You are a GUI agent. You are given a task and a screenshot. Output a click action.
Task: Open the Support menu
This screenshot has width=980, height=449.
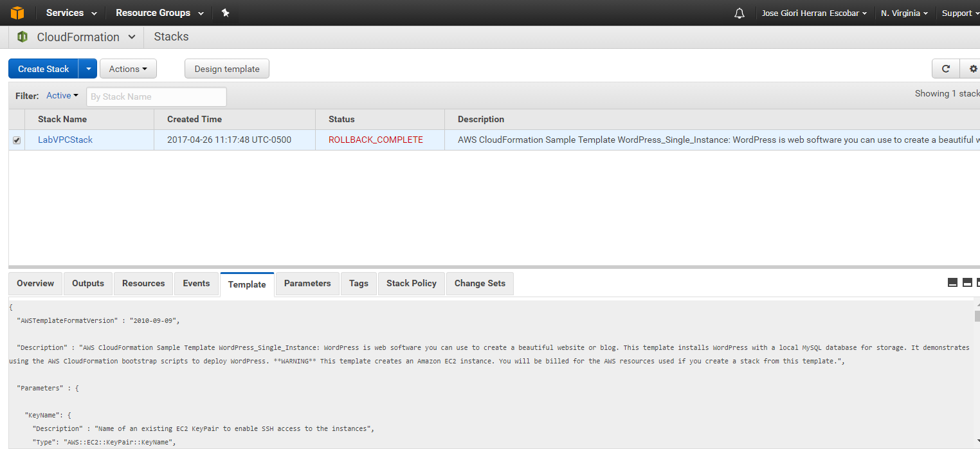point(961,13)
